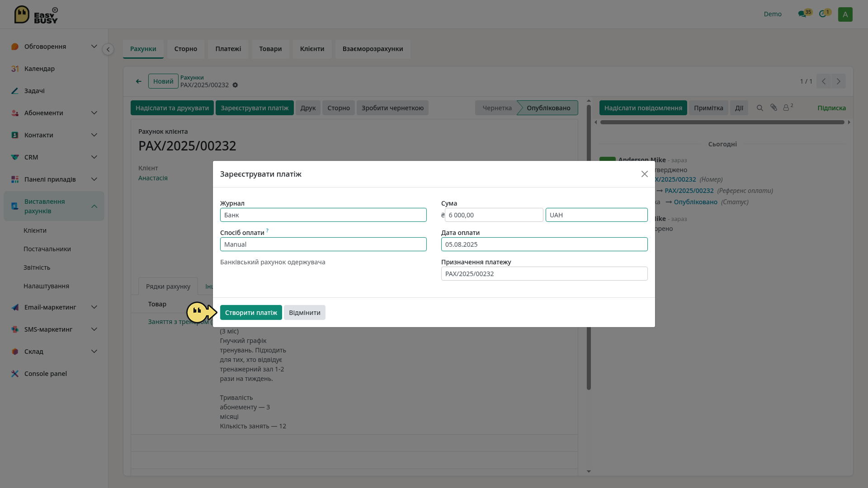Screen dimensions: 868x488
Task: Collapse the sidebar with the round chevron button
Action: point(108,49)
